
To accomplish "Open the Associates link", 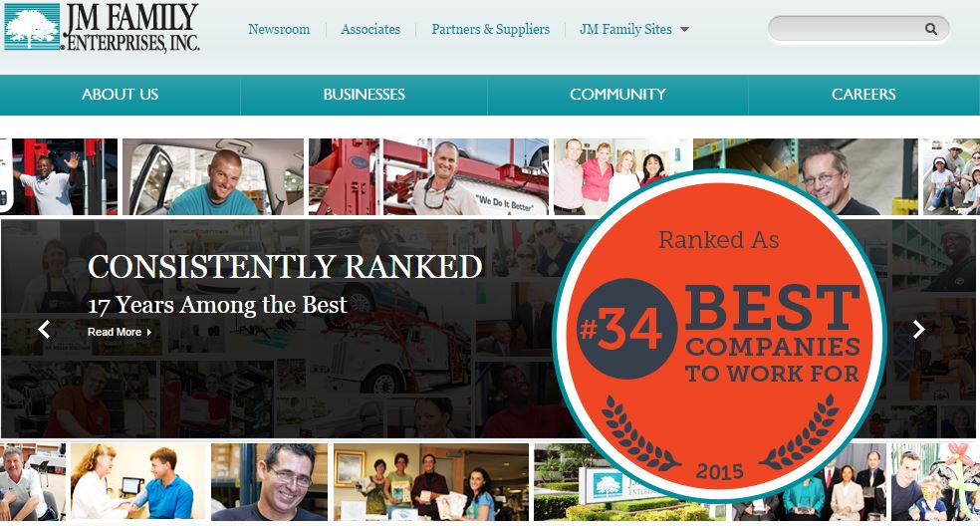I will point(370,30).
